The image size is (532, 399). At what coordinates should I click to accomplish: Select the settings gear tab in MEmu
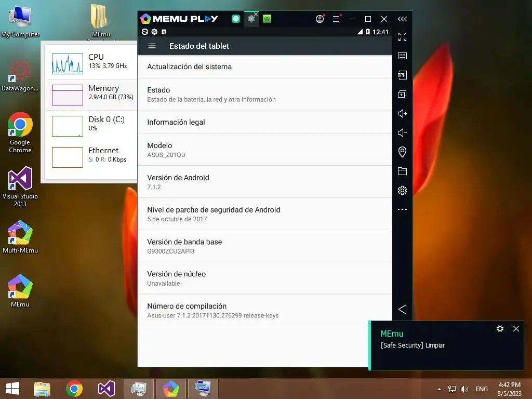pos(251,19)
